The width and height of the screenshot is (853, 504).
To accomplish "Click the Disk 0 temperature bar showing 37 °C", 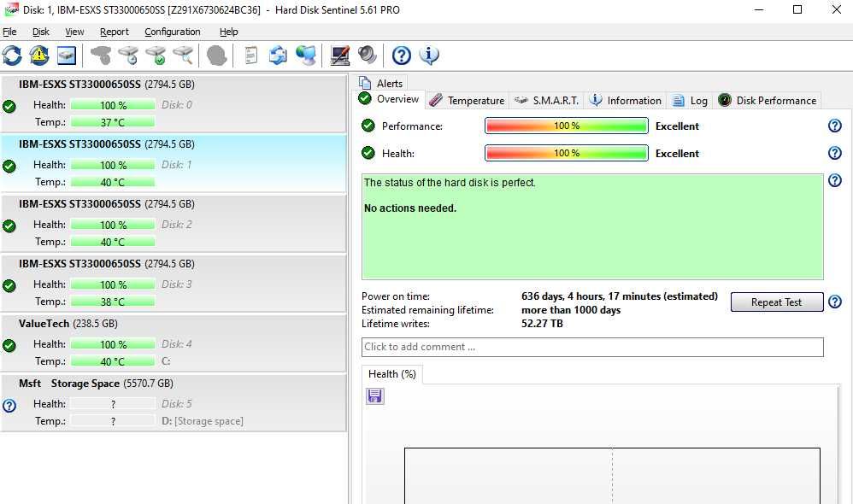I will point(113,122).
